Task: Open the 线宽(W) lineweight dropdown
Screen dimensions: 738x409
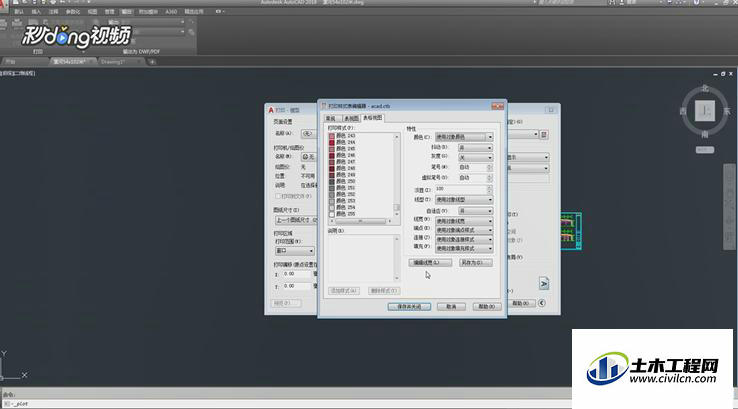Action: coord(464,221)
